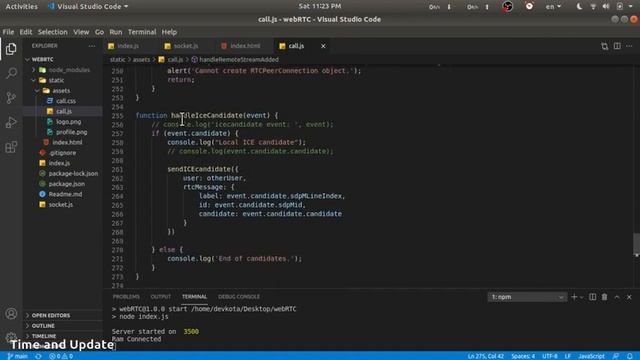Kill terminal with trash icon

604,297
